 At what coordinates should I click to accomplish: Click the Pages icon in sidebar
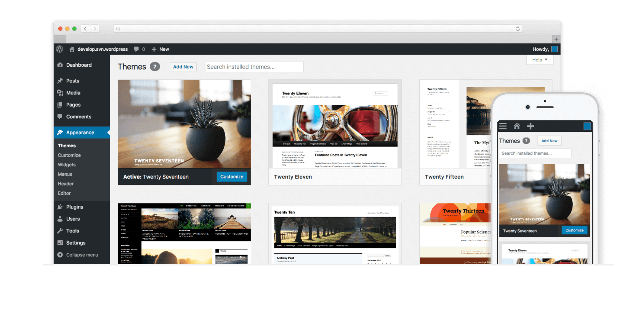[x=60, y=105]
